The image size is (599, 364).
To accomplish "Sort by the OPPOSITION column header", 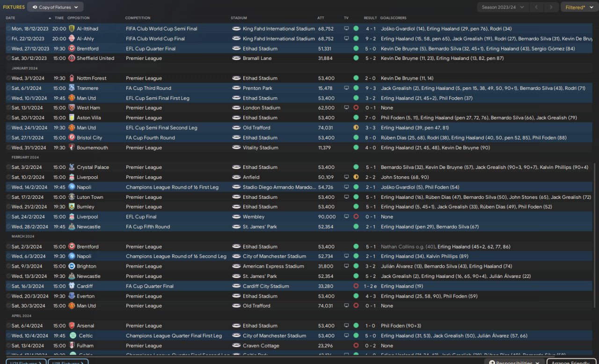I will point(78,18).
